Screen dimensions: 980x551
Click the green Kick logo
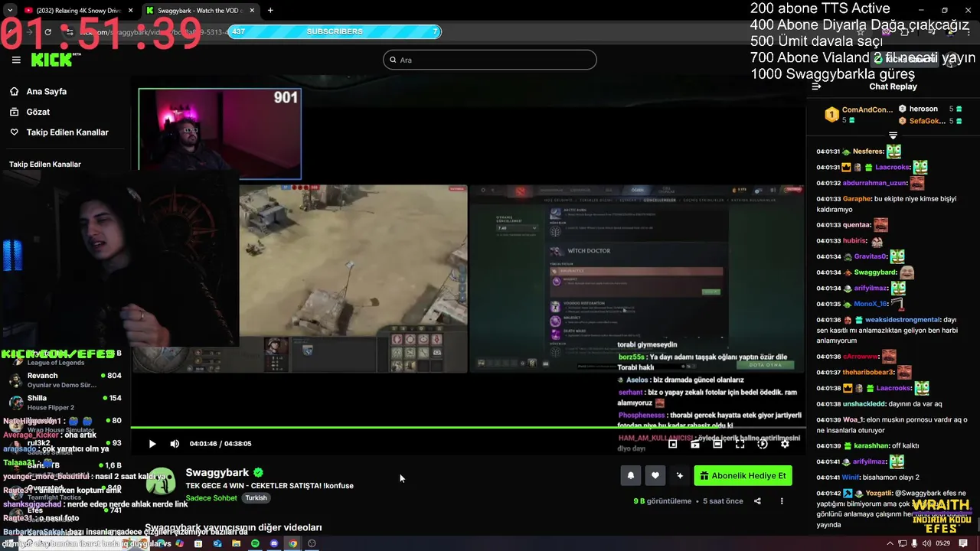pyautogui.click(x=52, y=60)
